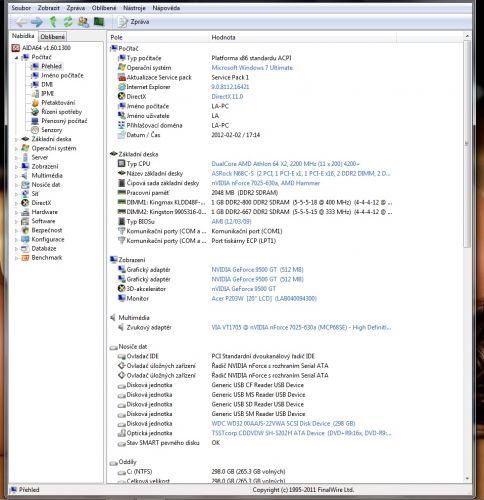484x500 pixels.
Task: Open AMI (12/03/09) BIOS link
Action: click(231, 222)
